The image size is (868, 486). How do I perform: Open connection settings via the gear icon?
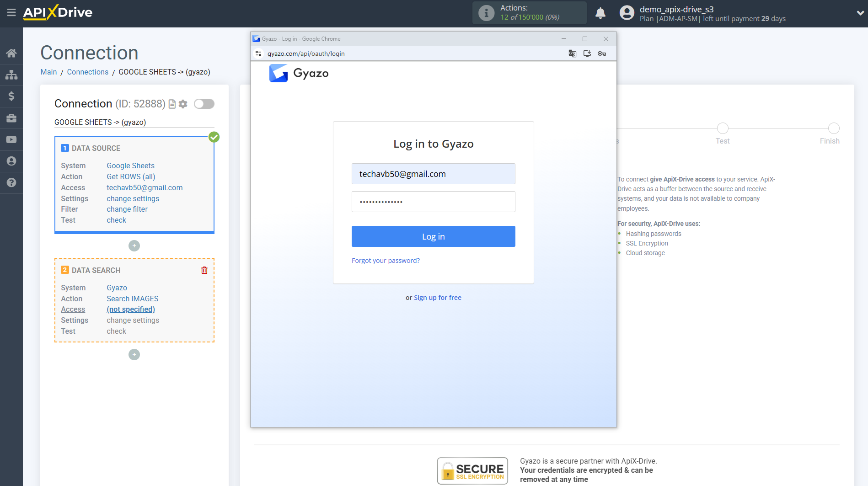point(183,104)
